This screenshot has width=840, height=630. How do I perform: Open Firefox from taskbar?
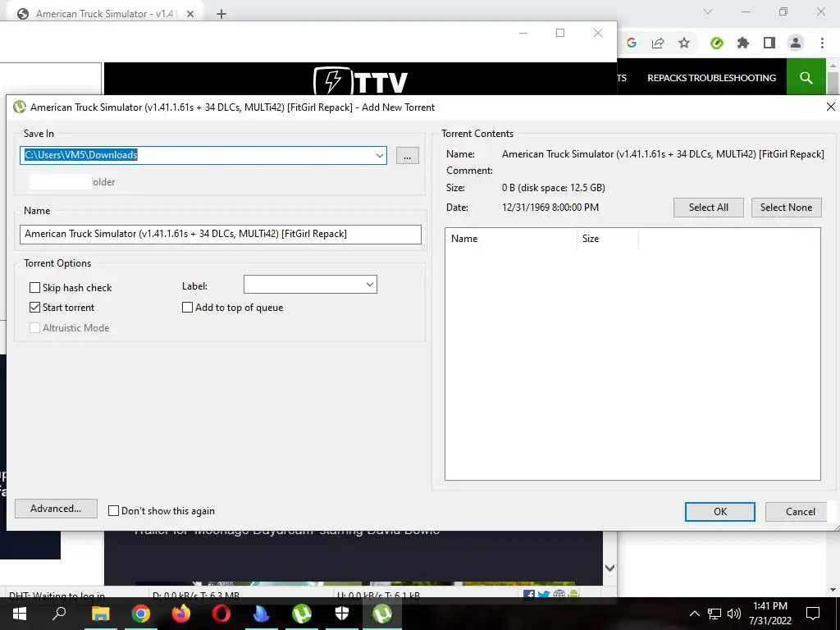[181, 614]
